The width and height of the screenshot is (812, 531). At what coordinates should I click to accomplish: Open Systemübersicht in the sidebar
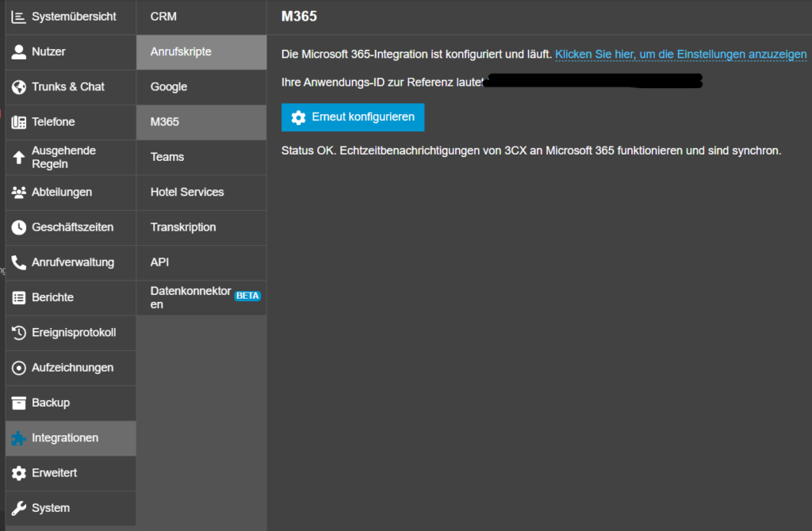point(71,17)
